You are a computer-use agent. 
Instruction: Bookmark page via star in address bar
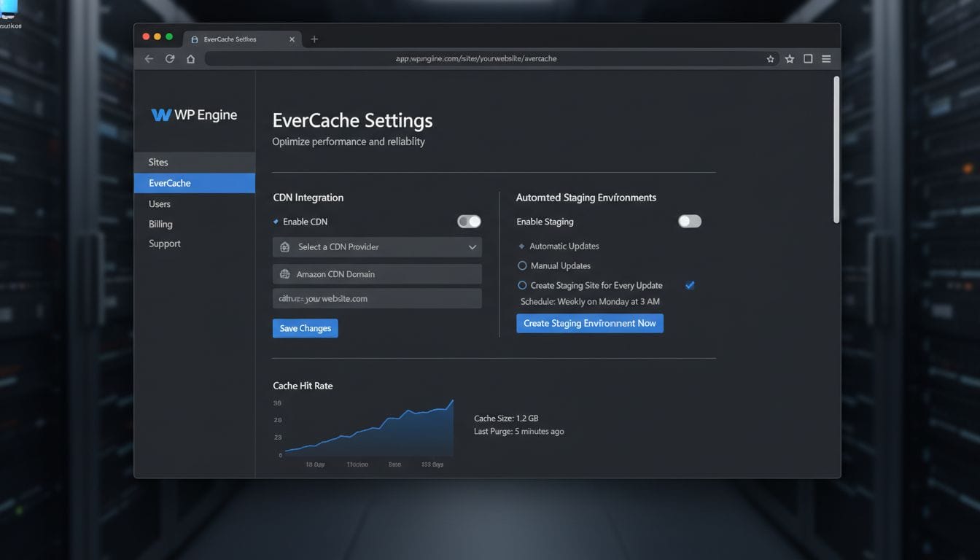point(770,59)
